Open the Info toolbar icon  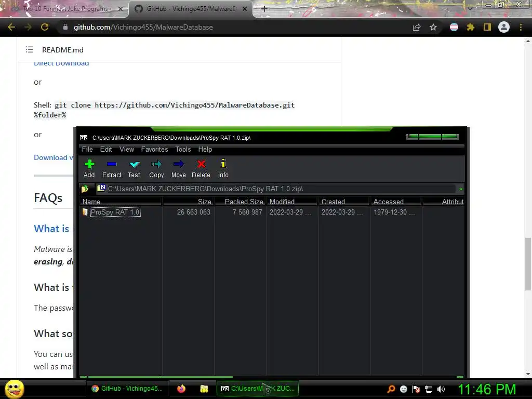(223, 169)
